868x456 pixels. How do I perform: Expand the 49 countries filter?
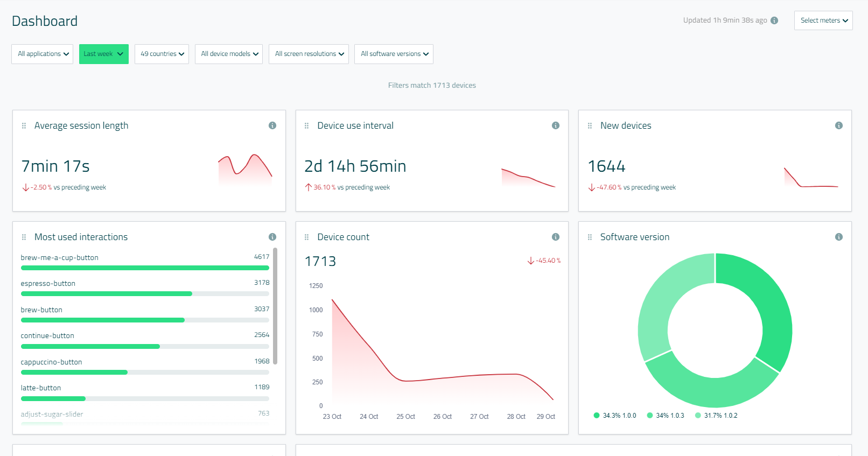tap(162, 54)
